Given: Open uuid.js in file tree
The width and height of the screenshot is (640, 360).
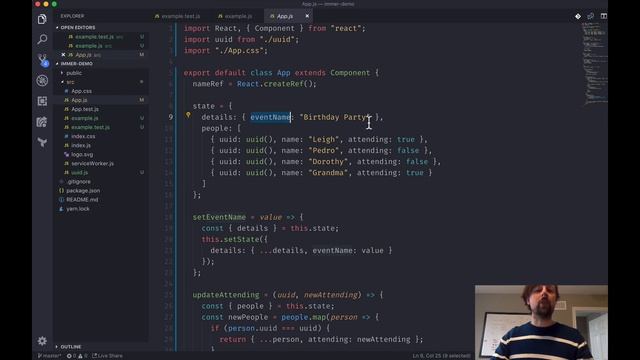Looking at the screenshot, I should tap(79, 172).
